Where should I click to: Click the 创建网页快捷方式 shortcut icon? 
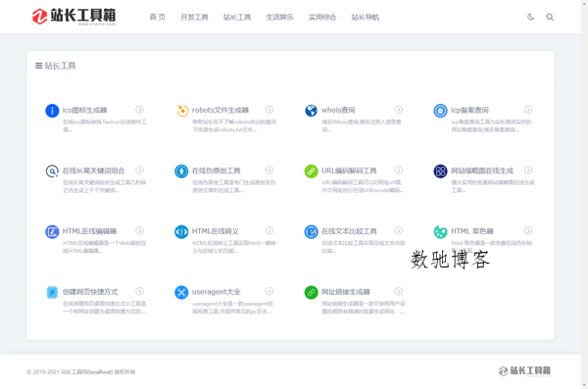coord(52,292)
